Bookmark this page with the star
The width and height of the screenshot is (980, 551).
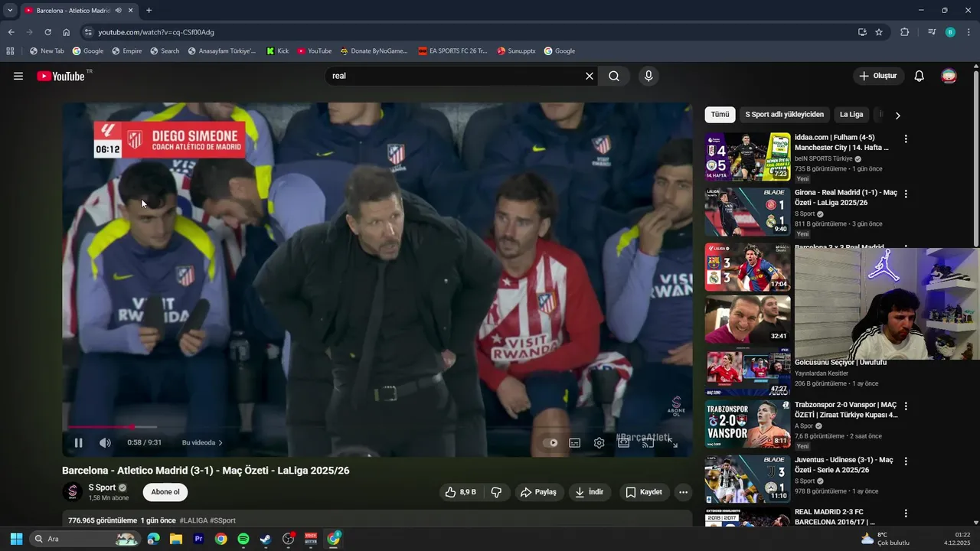(x=879, y=32)
